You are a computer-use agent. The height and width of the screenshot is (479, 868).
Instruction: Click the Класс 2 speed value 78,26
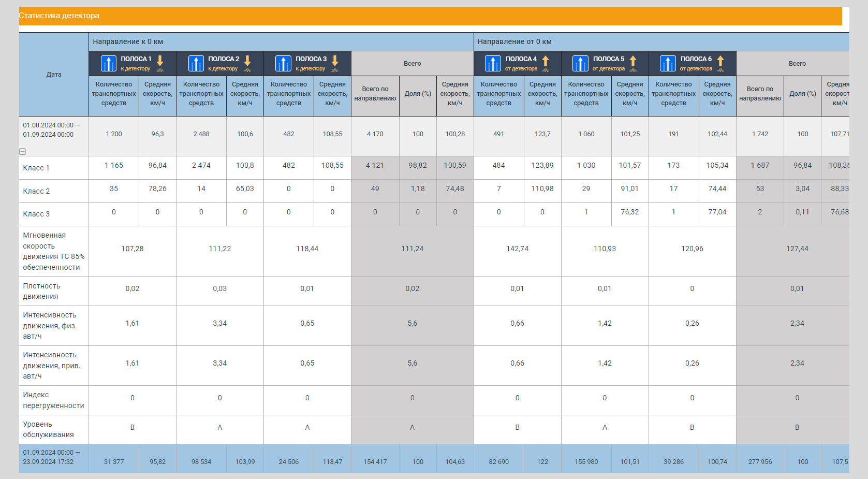(157, 188)
